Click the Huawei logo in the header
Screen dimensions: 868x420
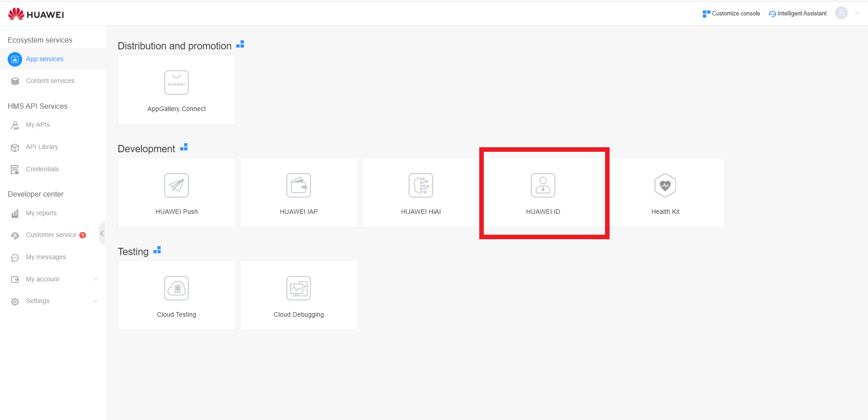point(36,14)
